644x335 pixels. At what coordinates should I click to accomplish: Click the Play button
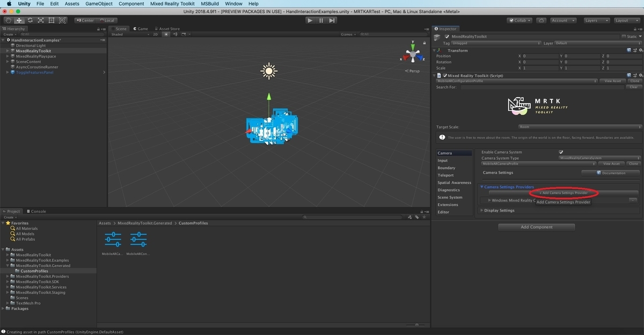[x=310, y=20]
